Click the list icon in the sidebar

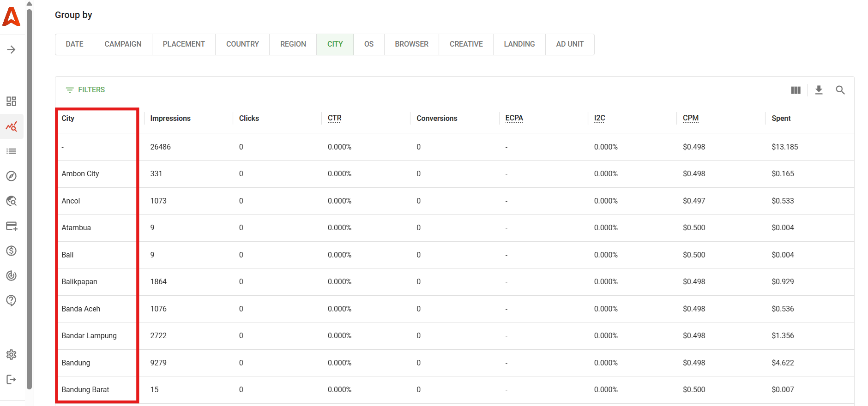tap(12, 151)
